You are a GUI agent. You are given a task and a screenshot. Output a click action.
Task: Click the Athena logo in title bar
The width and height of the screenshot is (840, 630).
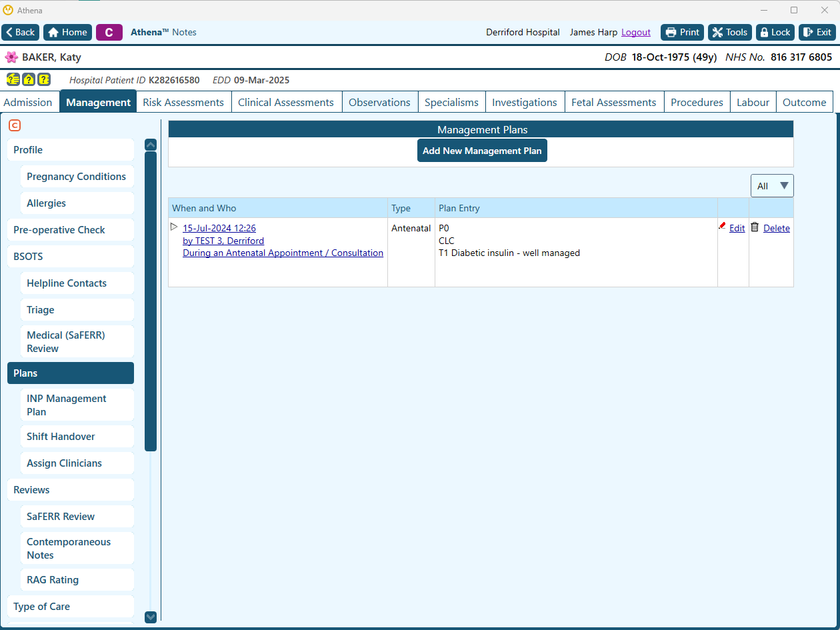tap(8, 10)
